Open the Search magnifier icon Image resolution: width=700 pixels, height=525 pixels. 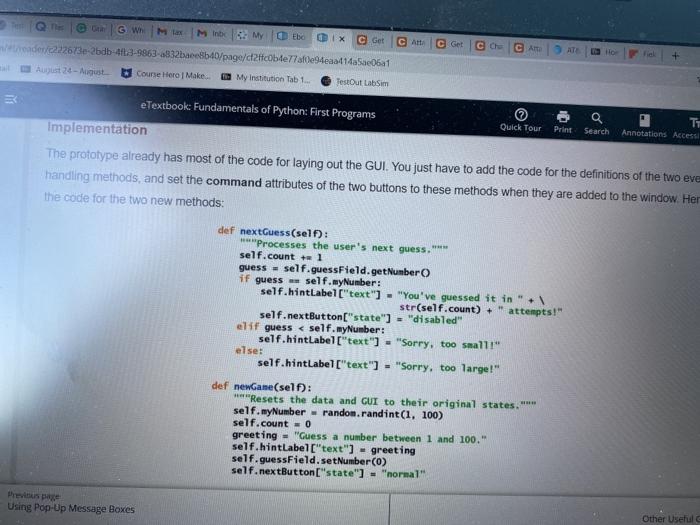pos(597,118)
